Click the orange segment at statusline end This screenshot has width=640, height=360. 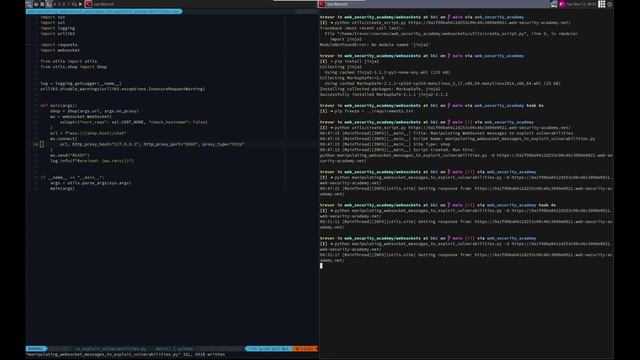pyautogui.click(x=305, y=349)
